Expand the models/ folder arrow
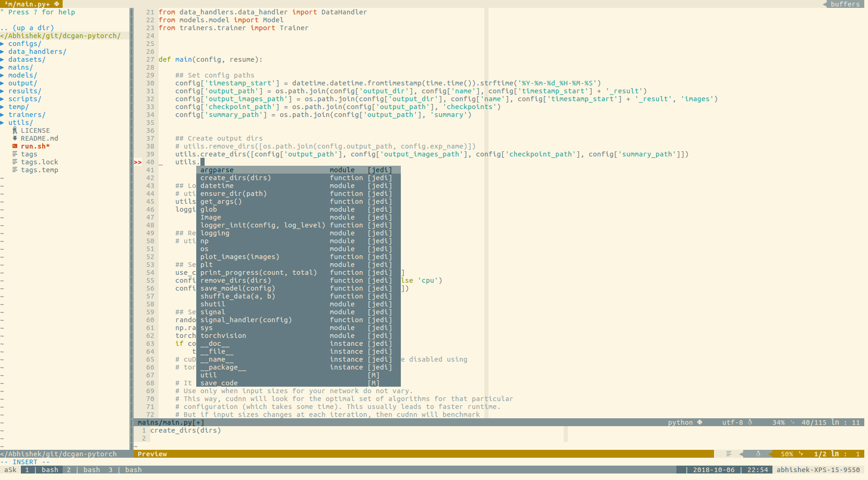The width and height of the screenshot is (868, 480). click(x=2, y=75)
